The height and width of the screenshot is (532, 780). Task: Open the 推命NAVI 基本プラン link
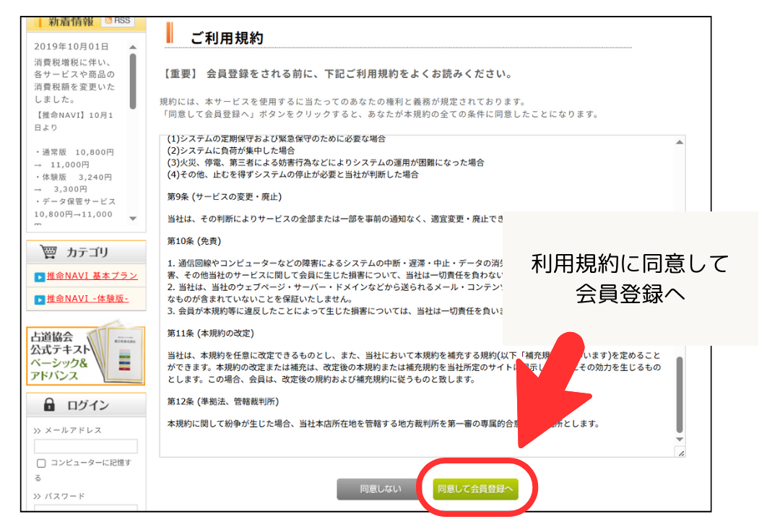pos(92,276)
